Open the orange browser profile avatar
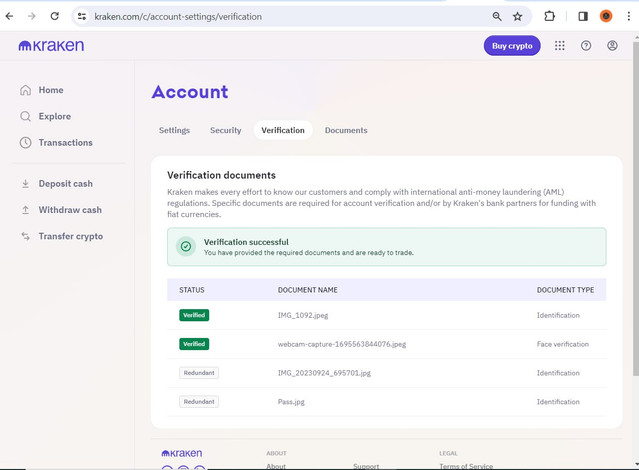The height and width of the screenshot is (470, 639). 606,16
